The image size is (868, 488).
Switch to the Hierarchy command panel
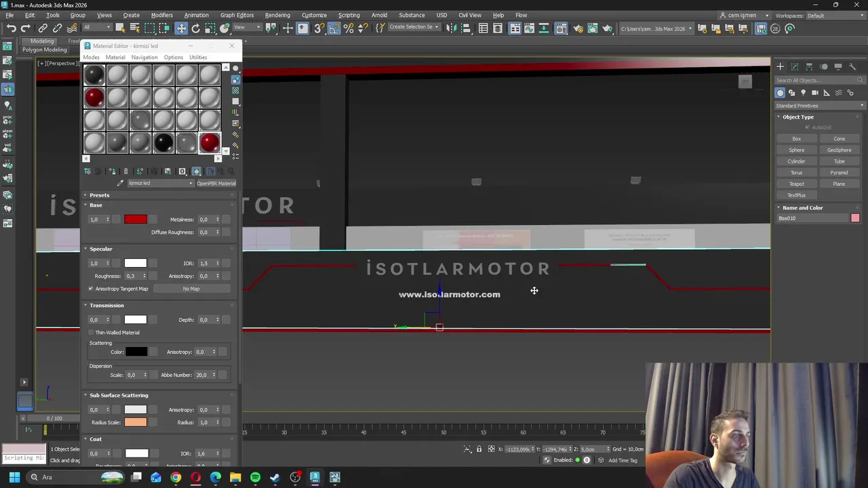pos(810,66)
